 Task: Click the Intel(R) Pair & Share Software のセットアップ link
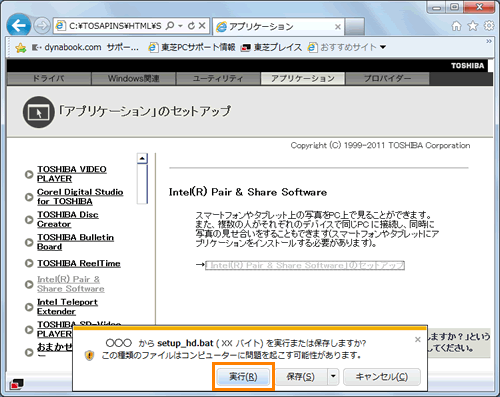[x=305, y=265]
